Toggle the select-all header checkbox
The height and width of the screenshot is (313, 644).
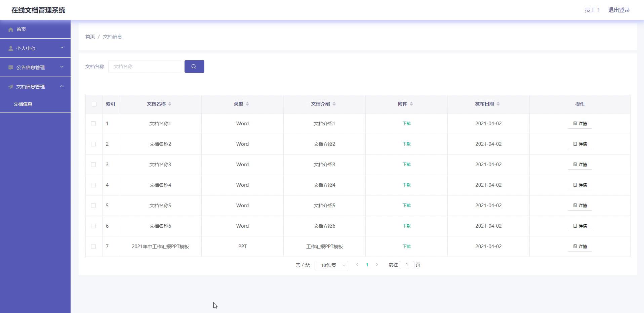94,104
